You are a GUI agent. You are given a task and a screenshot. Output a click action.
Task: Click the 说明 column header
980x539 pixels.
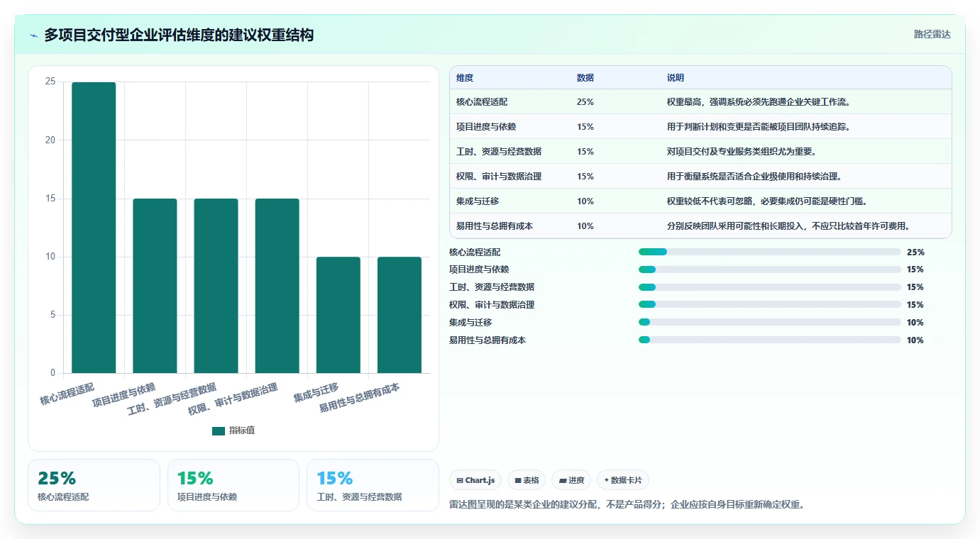point(676,78)
